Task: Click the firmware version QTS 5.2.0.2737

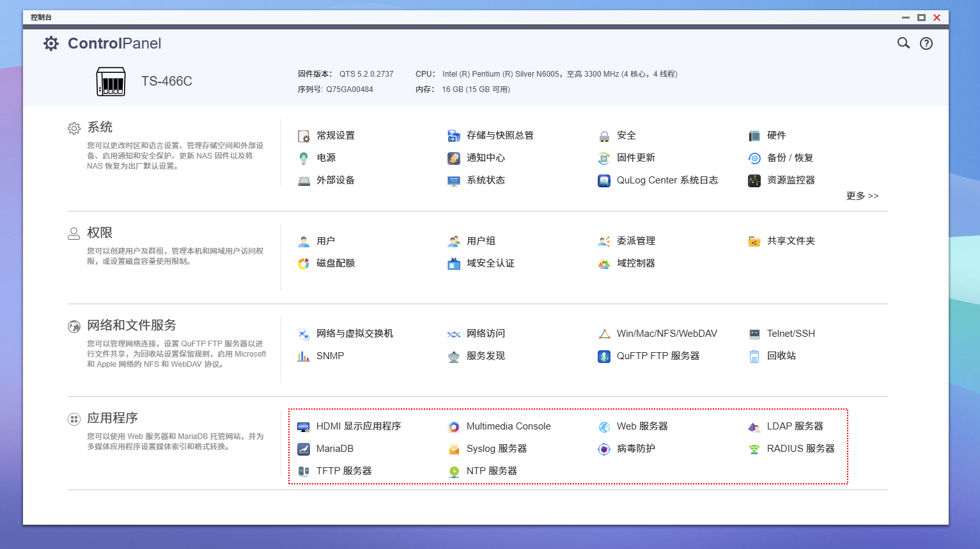Action: pyautogui.click(x=366, y=74)
